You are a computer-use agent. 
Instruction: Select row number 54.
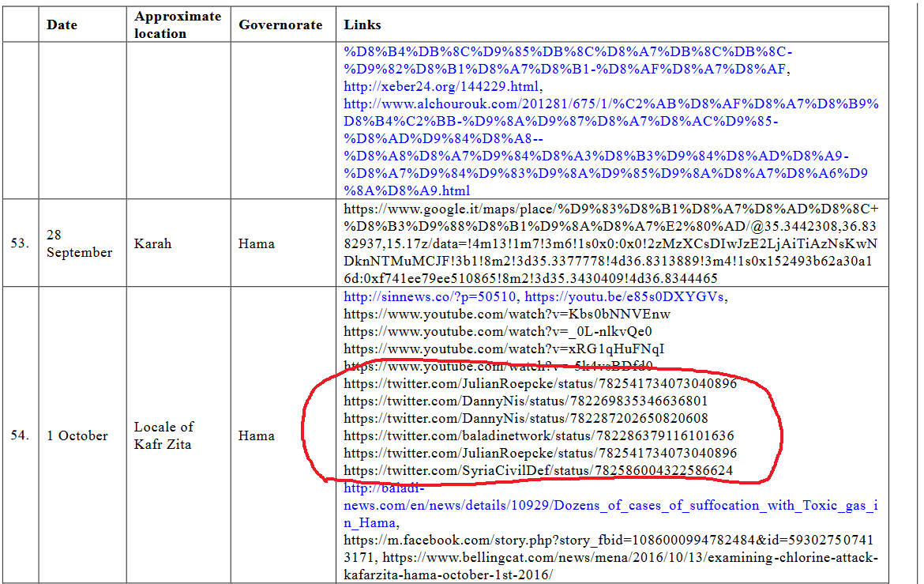point(20,435)
